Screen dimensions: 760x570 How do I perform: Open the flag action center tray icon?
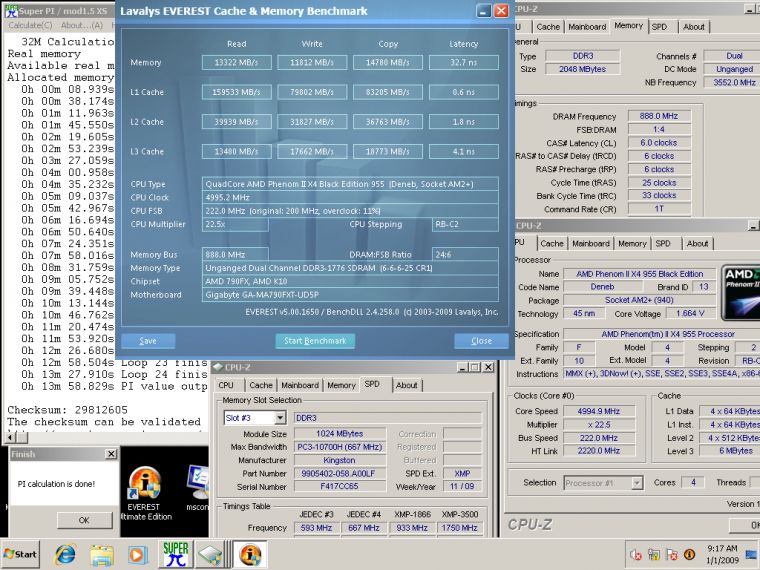pyautogui.click(x=671, y=554)
